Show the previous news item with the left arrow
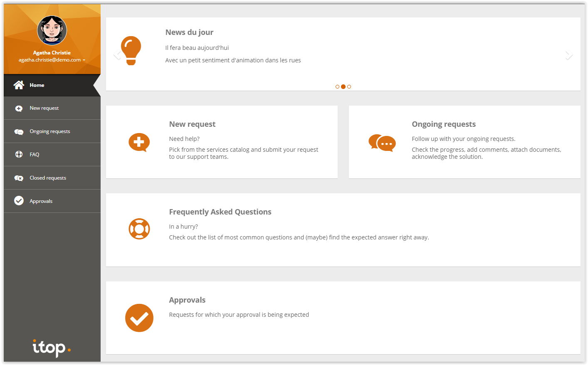The image size is (588, 365). pyautogui.click(x=117, y=55)
